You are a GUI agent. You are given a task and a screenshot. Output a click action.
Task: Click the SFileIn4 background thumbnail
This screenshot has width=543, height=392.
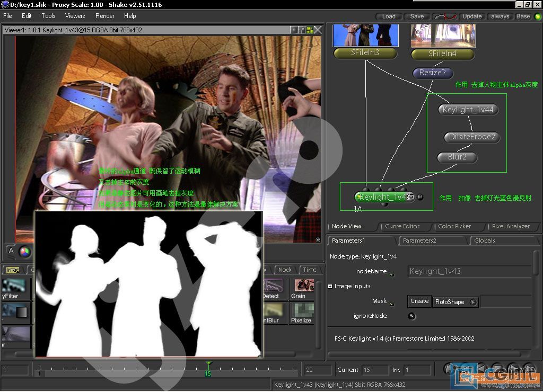[x=443, y=36]
